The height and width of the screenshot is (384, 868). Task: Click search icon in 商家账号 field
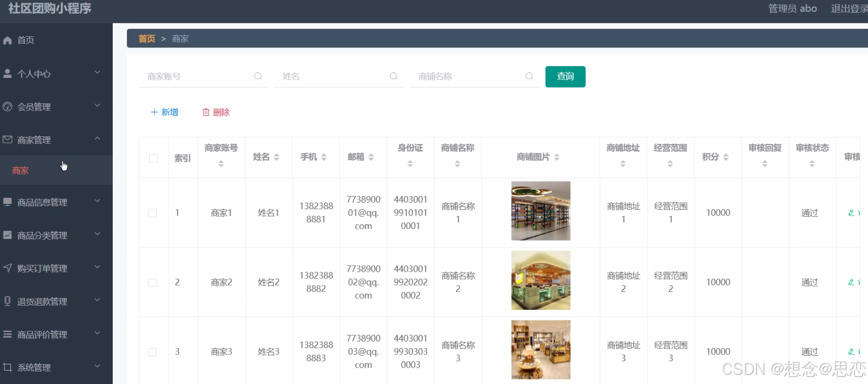pyautogui.click(x=258, y=76)
